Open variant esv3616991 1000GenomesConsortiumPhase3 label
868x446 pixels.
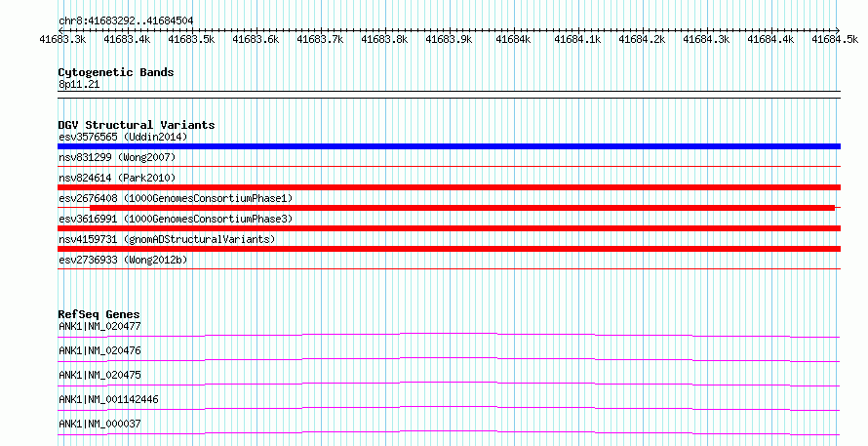[176, 219]
